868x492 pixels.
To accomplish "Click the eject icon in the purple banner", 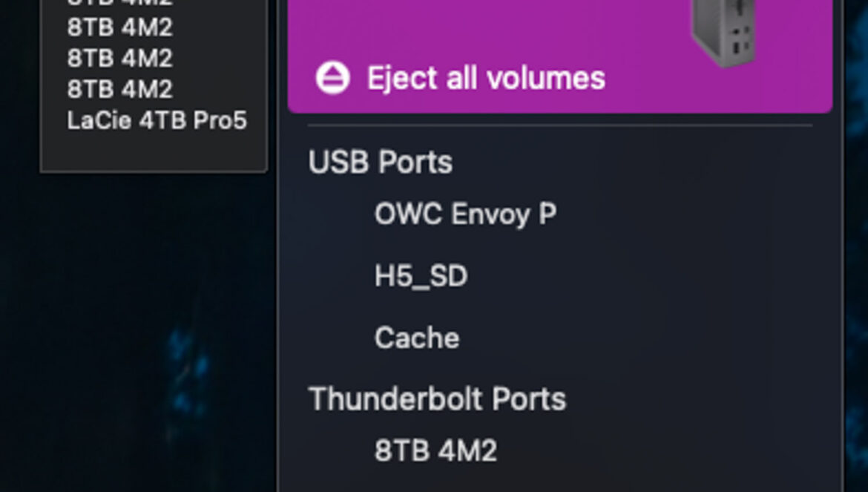I will point(332,78).
